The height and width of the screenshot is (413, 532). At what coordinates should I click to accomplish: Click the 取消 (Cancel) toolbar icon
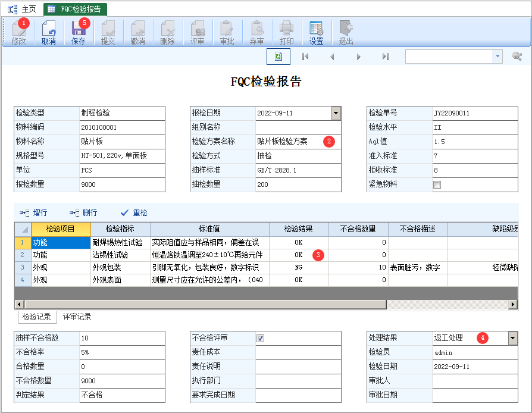click(x=49, y=32)
